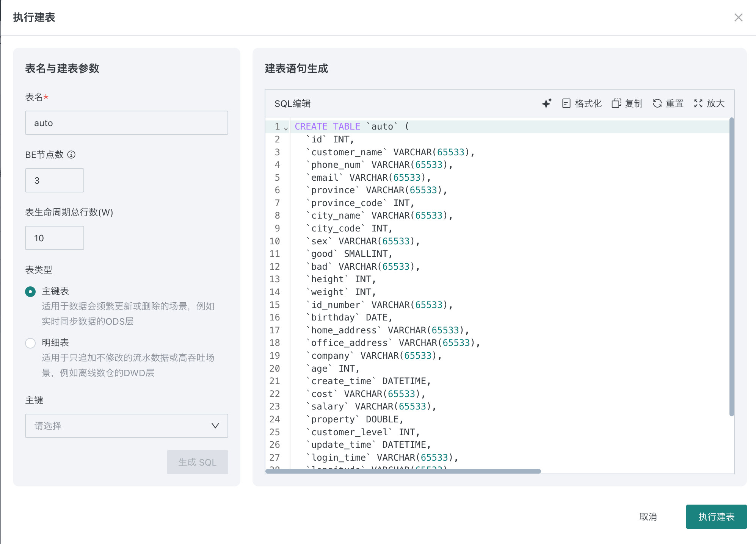Collapse the fold arrow on line 1
The width and height of the screenshot is (756, 544).
(286, 129)
